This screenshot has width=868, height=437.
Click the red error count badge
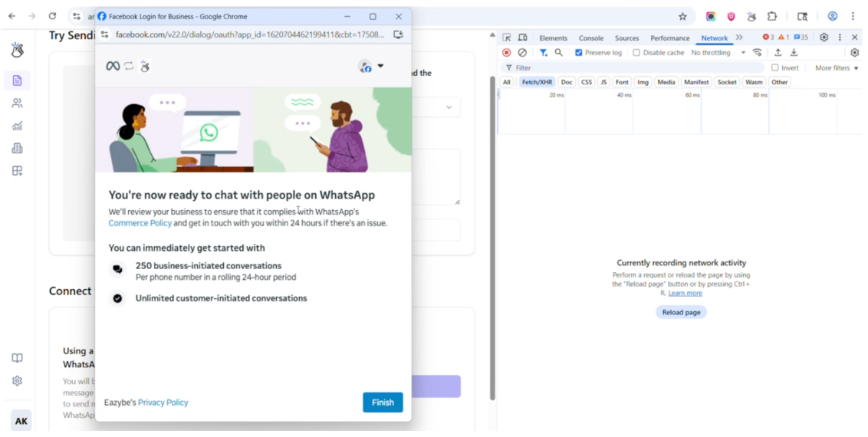tap(768, 38)
